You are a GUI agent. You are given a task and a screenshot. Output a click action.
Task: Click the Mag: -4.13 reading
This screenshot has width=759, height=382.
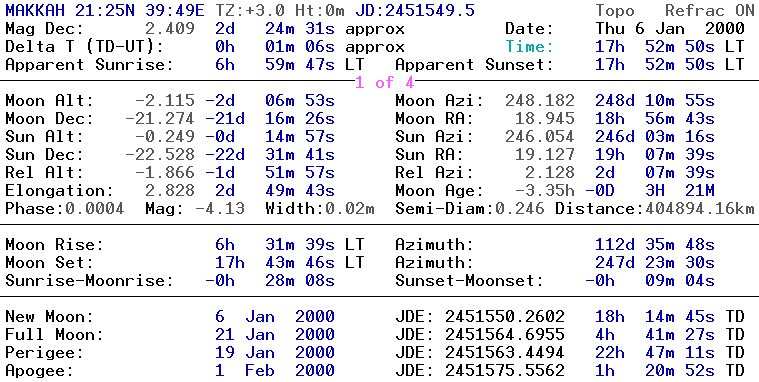pos(195,209)
